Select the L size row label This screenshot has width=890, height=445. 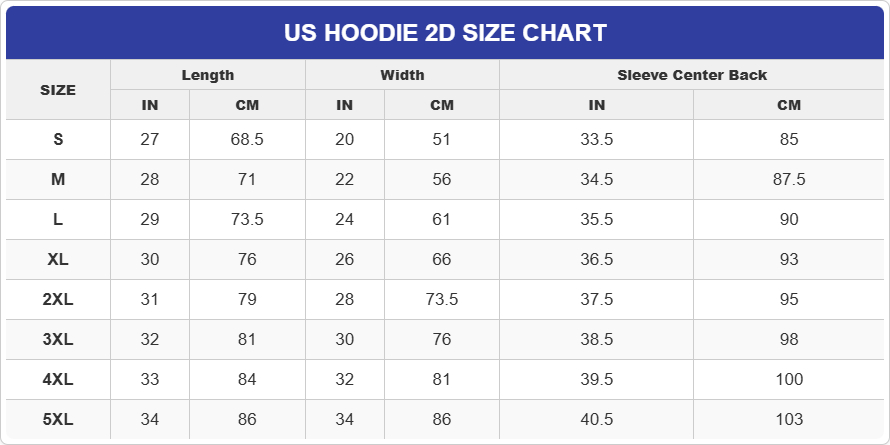58,220
